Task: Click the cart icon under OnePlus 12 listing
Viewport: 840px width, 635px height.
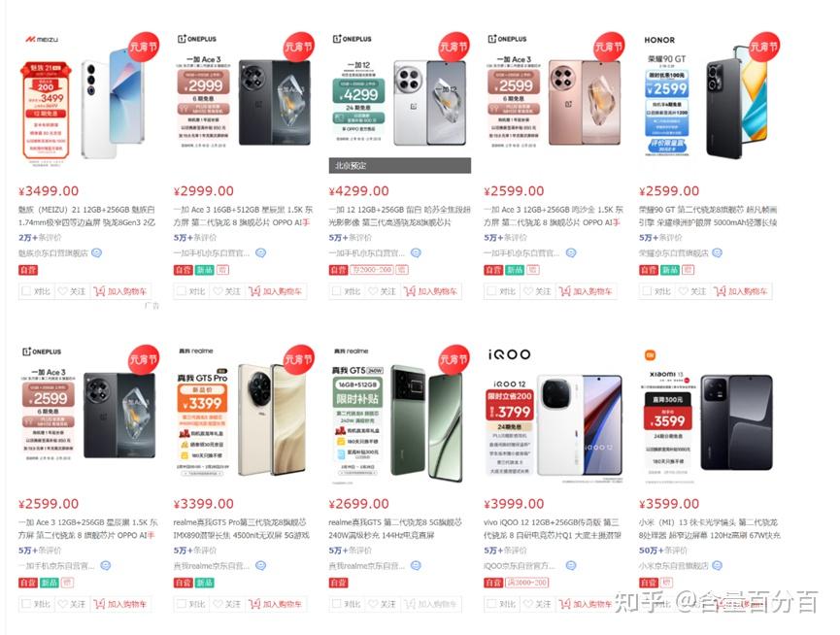Action: point(409,291)
